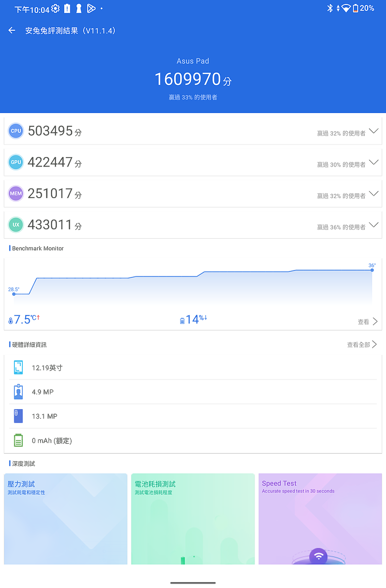
Task: Expand the UX score details chevron
Action: tap(374, 224)
